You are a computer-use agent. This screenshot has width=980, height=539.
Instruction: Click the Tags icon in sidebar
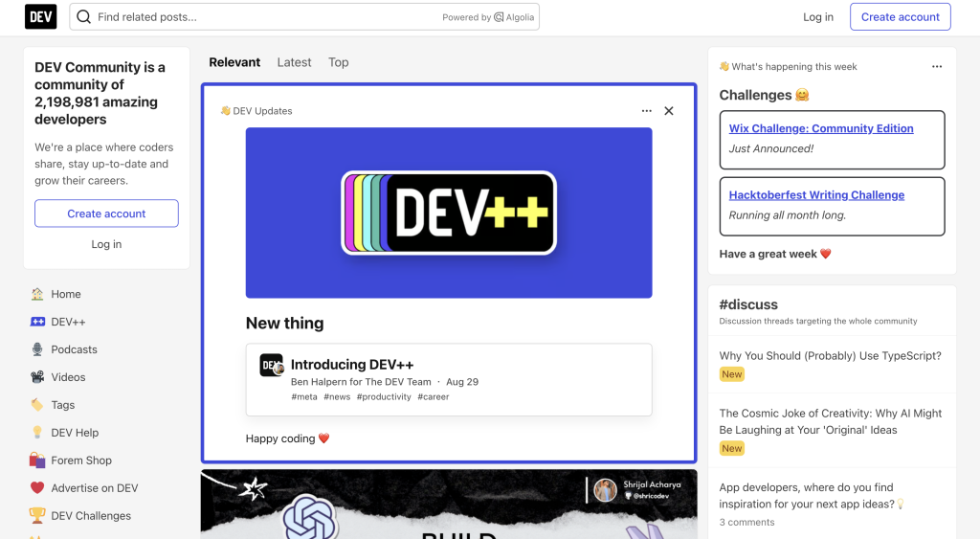37,405
